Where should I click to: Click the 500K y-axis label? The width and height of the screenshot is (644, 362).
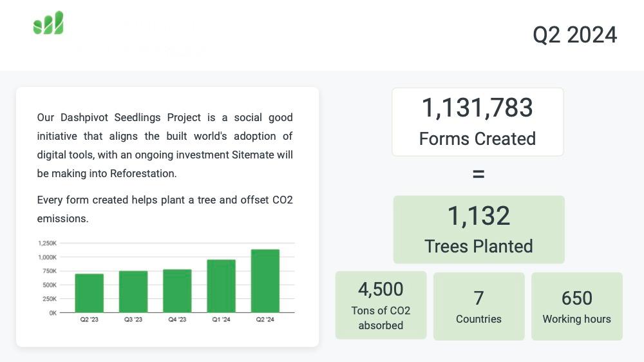(50, 285)
